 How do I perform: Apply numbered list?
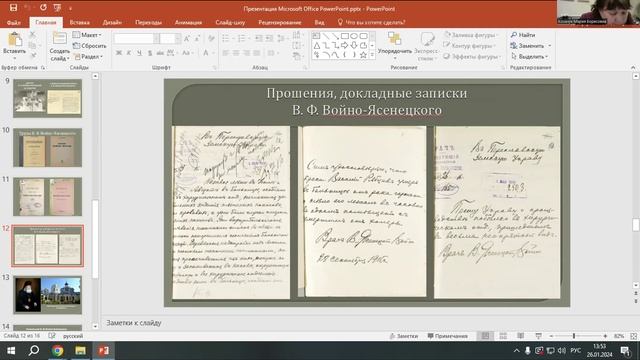point(242,38)
